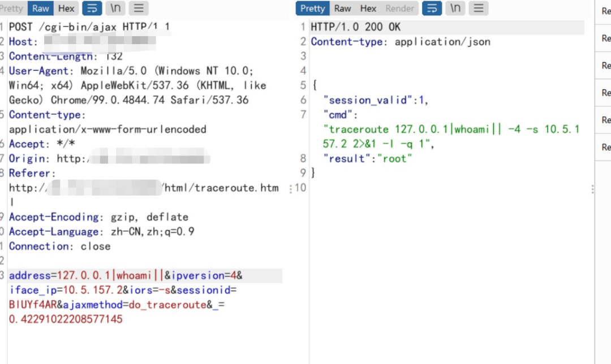
Task: Click the Host header line
Action: point(82,42)
